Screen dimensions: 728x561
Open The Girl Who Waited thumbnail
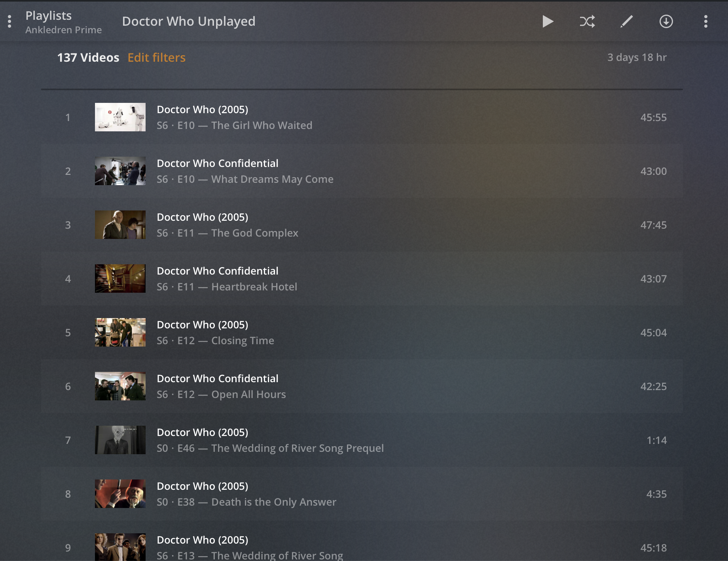pyautogui.click(x=120, y=117)
